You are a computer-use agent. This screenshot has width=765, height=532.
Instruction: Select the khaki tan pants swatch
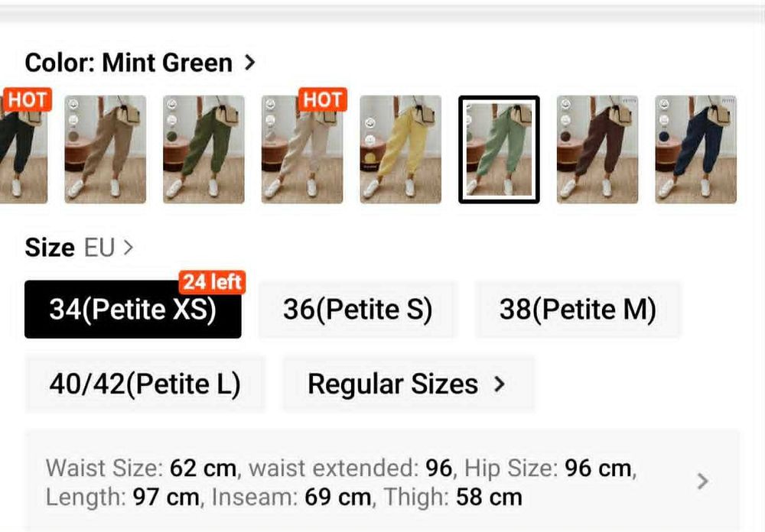[106, 149]
